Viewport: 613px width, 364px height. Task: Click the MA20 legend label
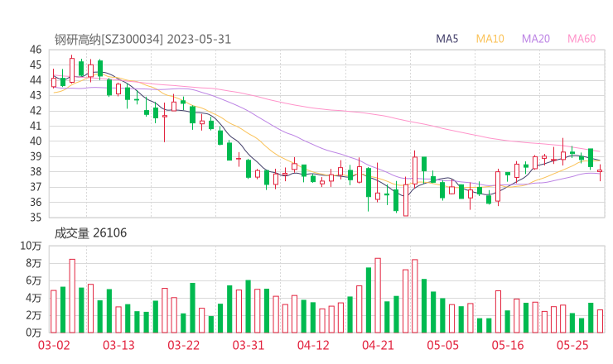536,39
